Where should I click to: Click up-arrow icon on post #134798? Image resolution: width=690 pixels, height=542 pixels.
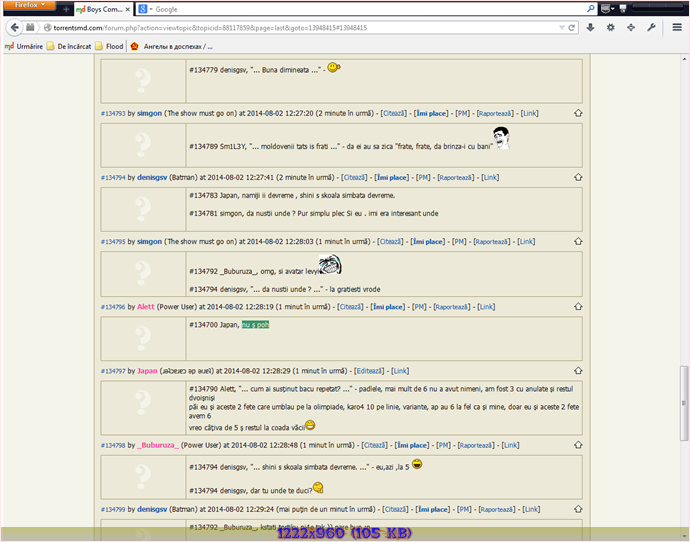tap(578, 445)
